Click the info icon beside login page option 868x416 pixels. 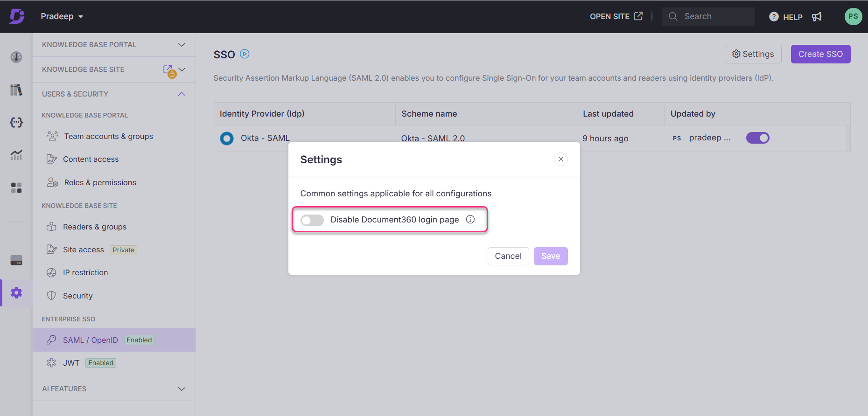coord(470,220)
